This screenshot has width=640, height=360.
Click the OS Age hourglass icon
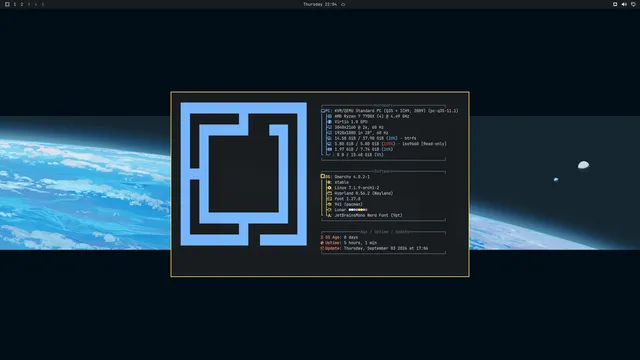point(322,237)
